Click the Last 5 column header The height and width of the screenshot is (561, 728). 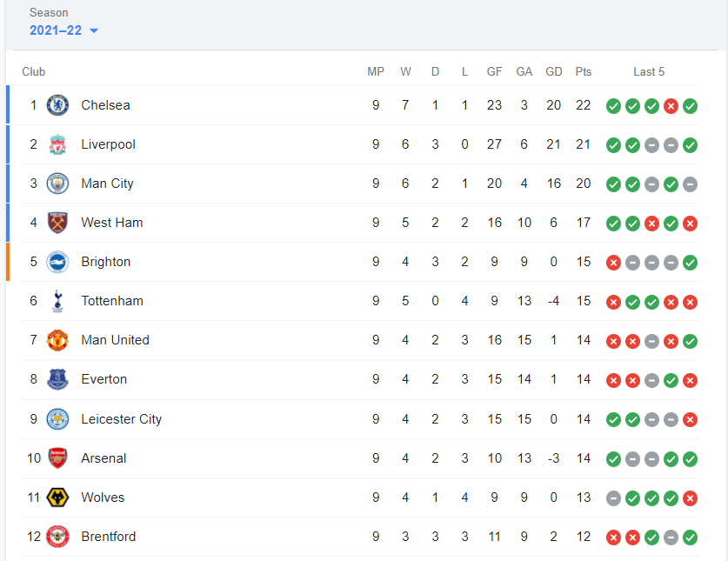649,72
